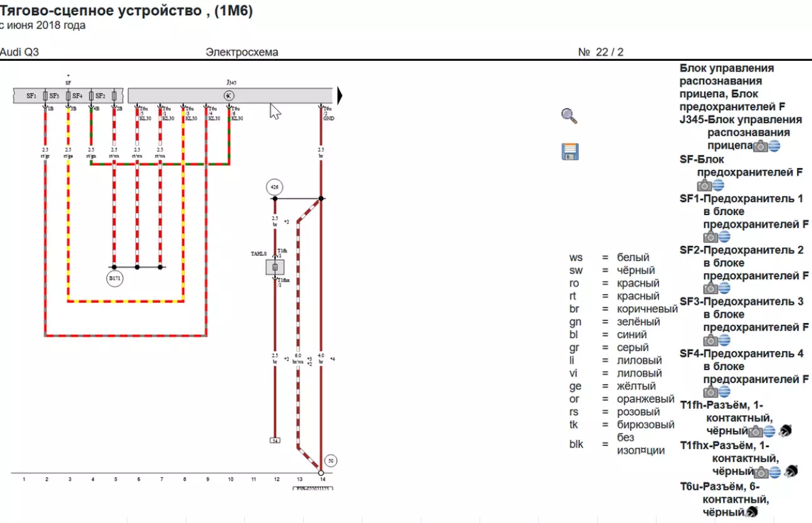This screenshot has height=523, width=812.
Task: Open the globe icon for SF fuse box F
Action: (718, 185)
